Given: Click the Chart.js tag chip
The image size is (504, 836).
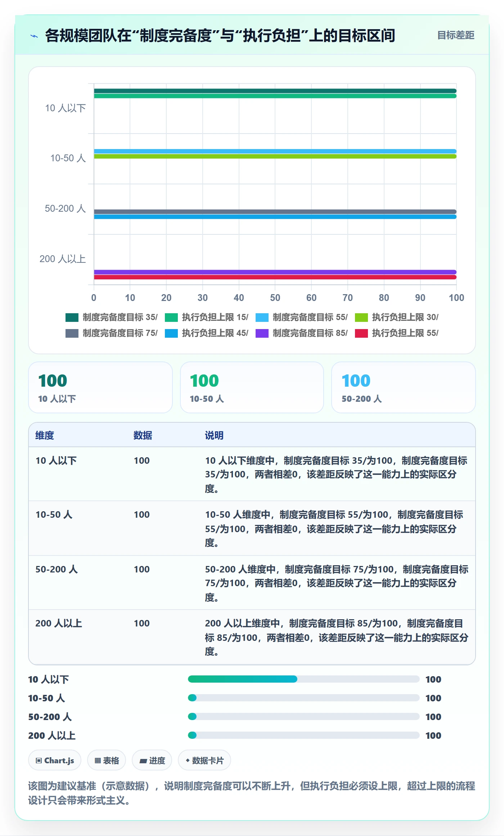Looking at the screenshot, I should point(55,760).
